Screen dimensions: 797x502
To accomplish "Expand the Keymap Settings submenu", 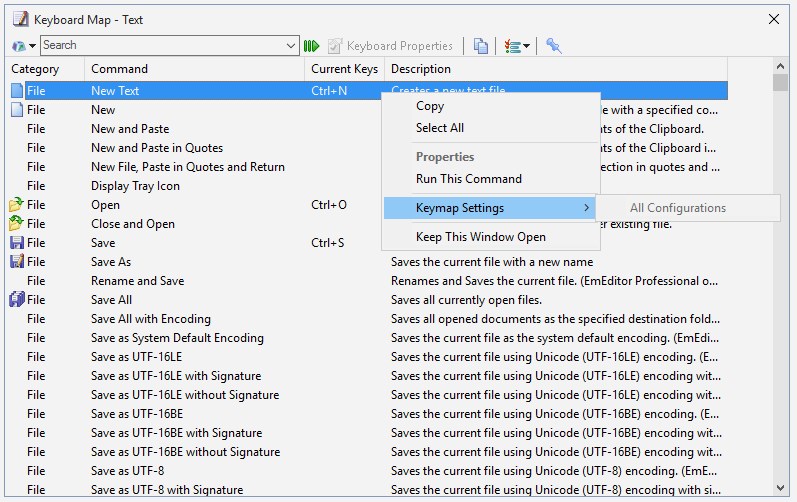I will pyautogui.click(x=490, y=208).
